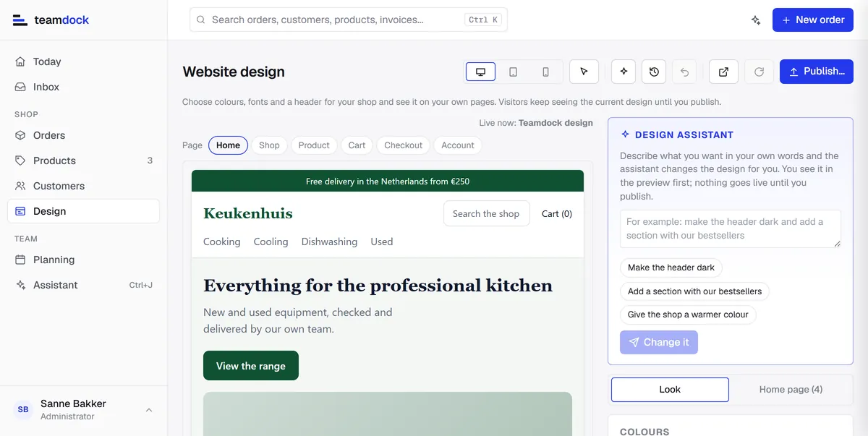Click the Dishwashing category in preview
868x436 pixels.
pyautogui.click(x=329, y=241)
